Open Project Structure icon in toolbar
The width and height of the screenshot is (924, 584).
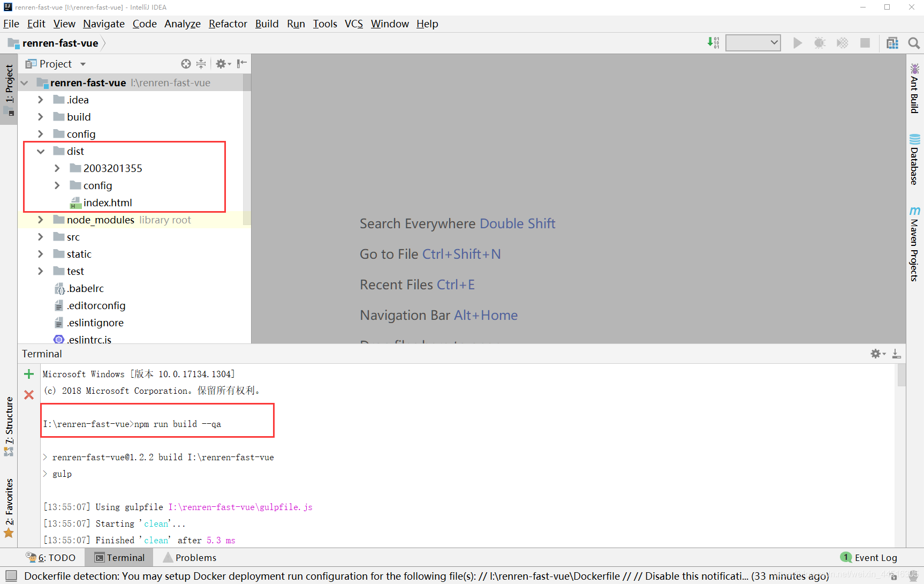tap(892, 43)
